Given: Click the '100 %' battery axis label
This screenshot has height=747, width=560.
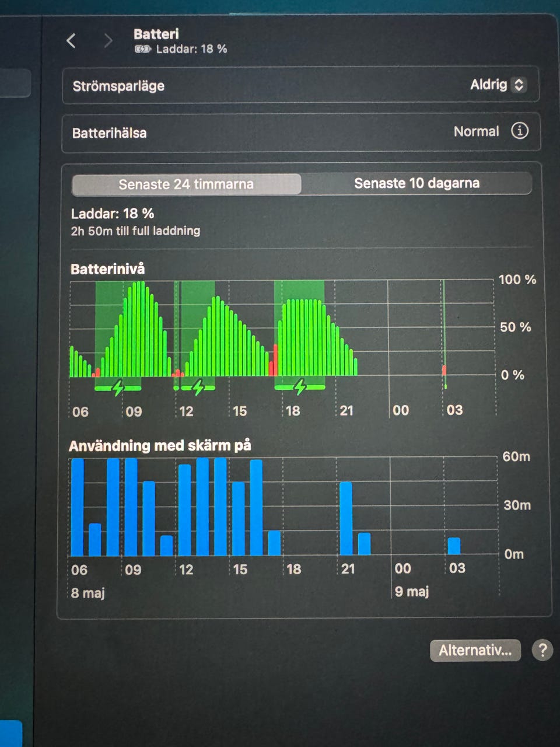Looking at the screenshot, I should click(x=517, y=280).
